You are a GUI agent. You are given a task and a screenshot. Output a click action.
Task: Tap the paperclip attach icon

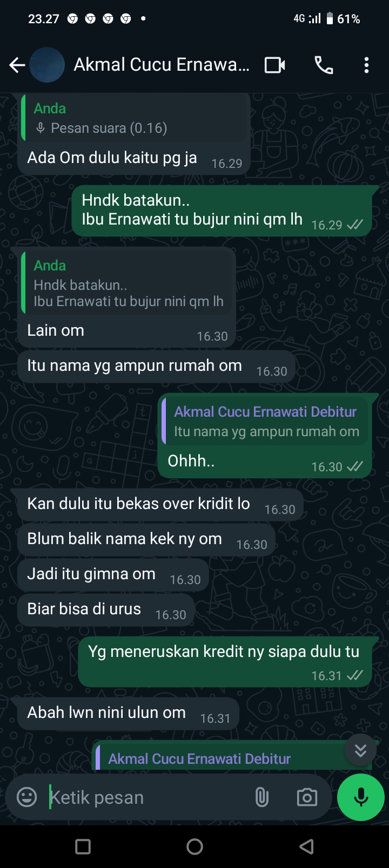(261, 797)
